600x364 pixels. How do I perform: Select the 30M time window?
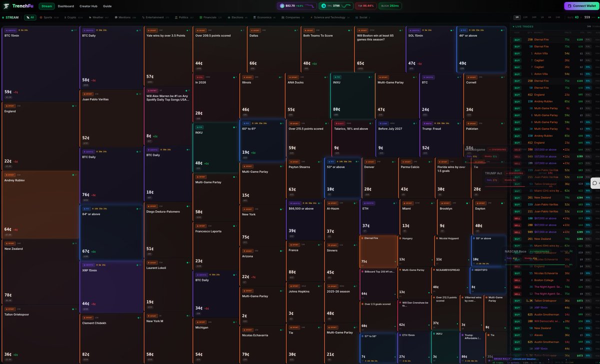(534, 17)
